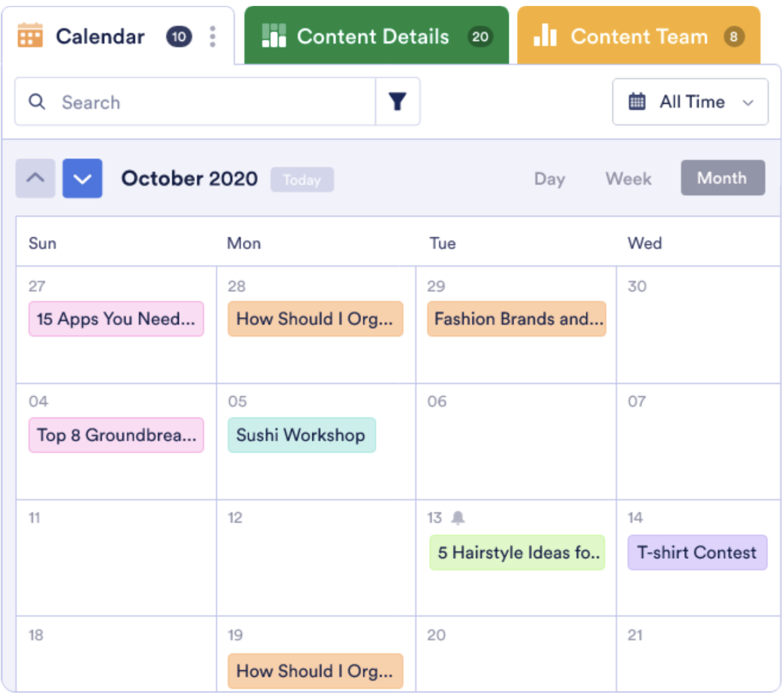Click the bell reminder icon on day 13

[x=458, y=518]
